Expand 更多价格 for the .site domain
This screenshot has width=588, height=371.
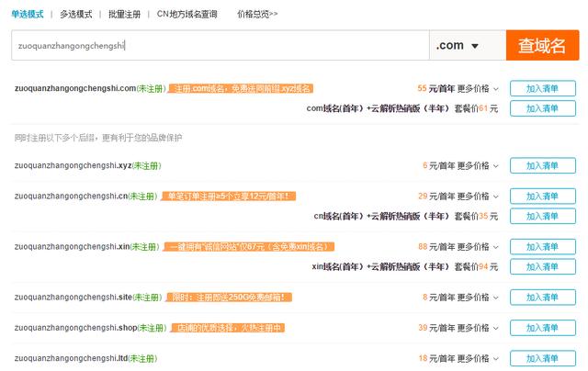tap(478, 298)
